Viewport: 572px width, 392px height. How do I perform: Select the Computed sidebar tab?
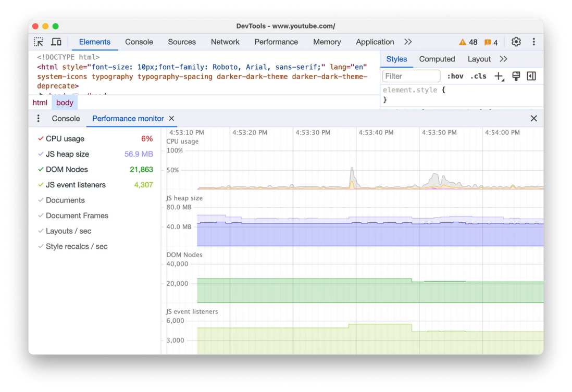tap(437, 59)
